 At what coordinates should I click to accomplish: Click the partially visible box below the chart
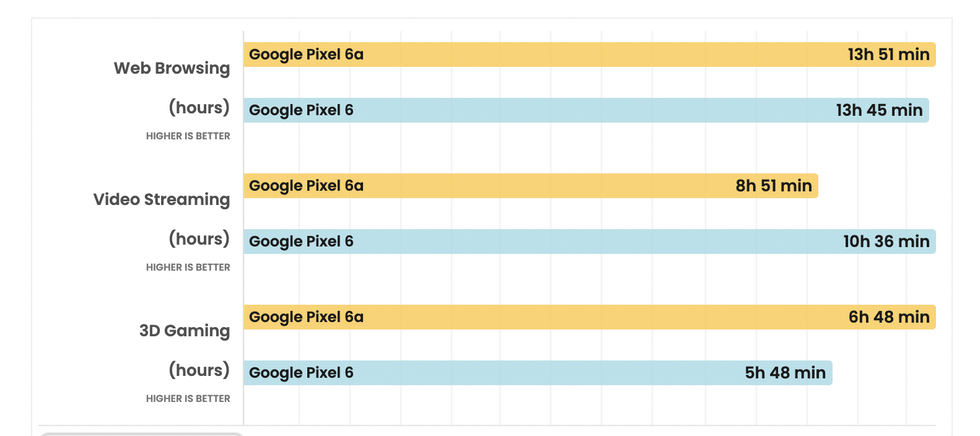click(141, 434)
